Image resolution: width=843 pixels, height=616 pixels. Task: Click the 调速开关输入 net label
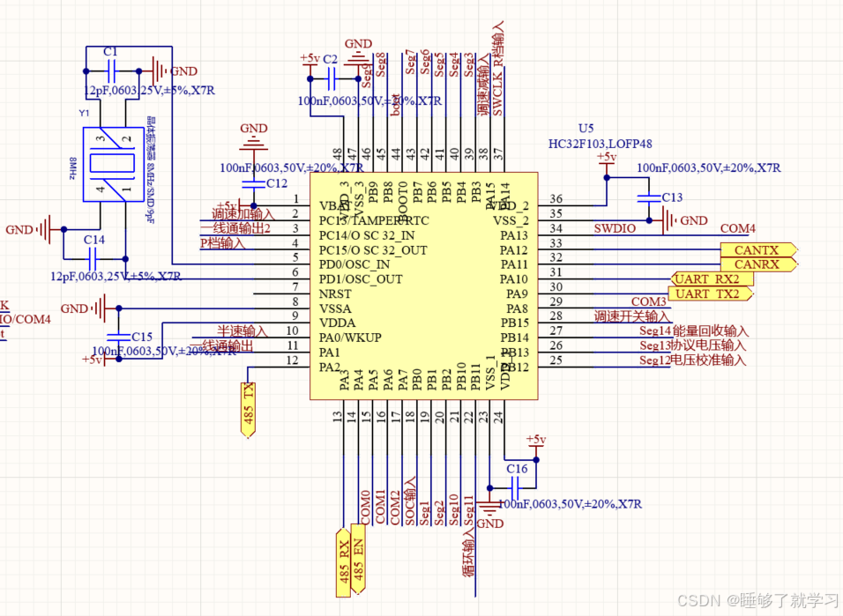pyautogui.click(x=631, y=316)
